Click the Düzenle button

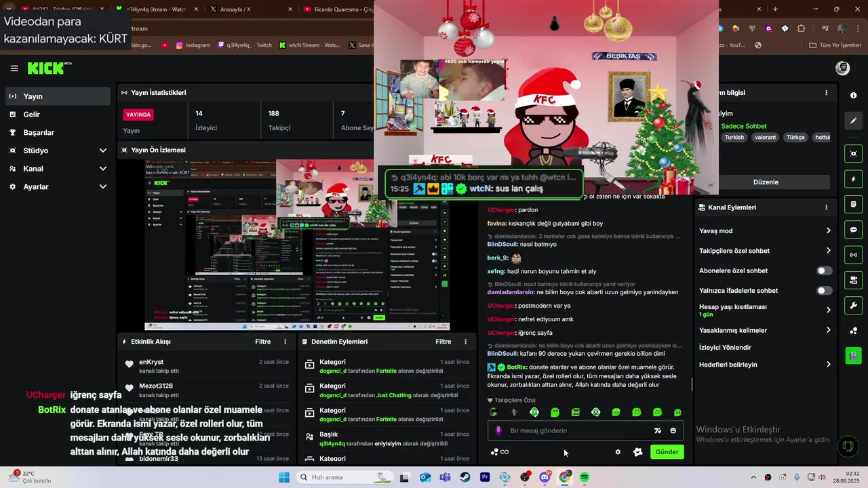[x=765, y=182]
